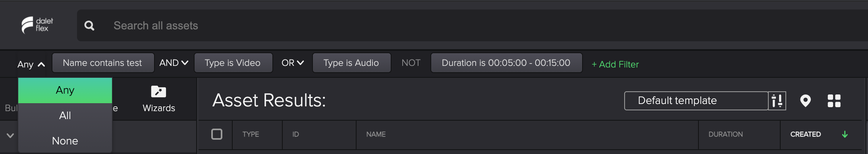Screen dimensions: 868x154
Task: Choose All from match menu
Action: coord(65,115)
